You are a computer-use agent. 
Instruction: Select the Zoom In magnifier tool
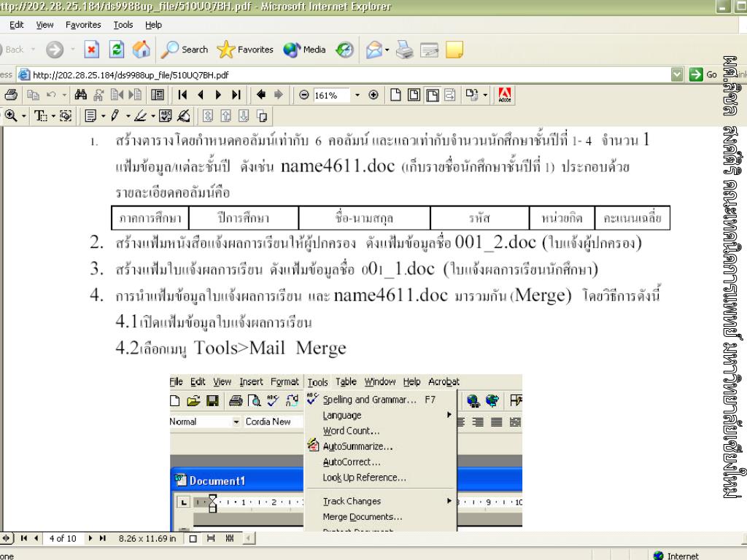point(11,116)
